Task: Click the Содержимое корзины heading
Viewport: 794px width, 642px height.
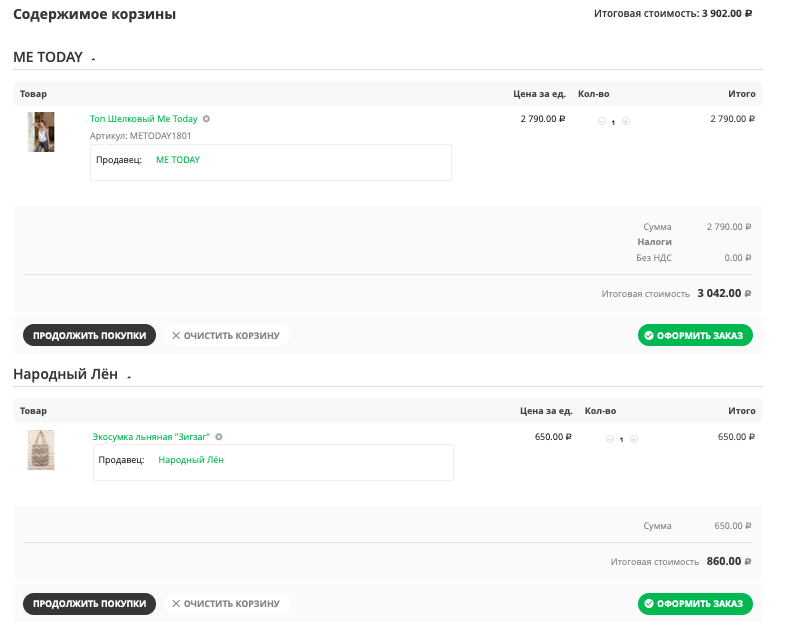Action: click(x=95, y=14)
